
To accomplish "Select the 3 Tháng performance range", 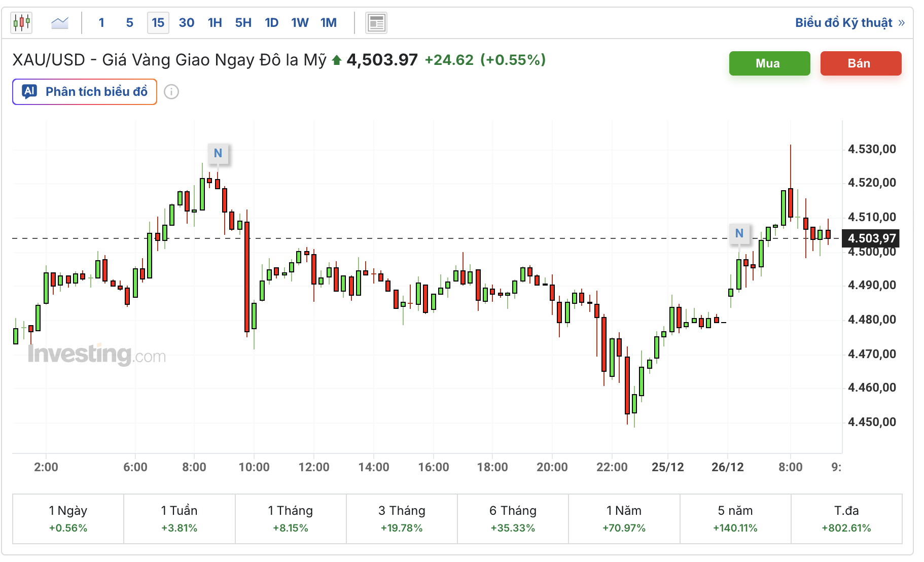I will (x=402, y=518).
